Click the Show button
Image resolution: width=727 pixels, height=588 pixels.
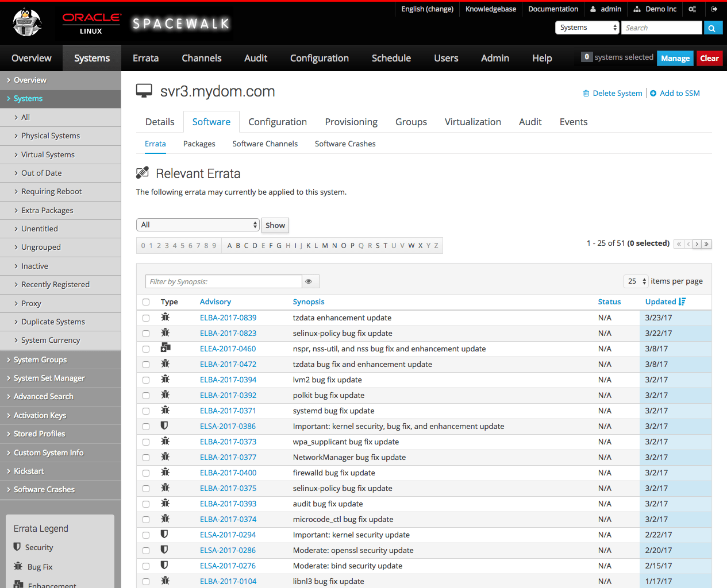[275, 225]
